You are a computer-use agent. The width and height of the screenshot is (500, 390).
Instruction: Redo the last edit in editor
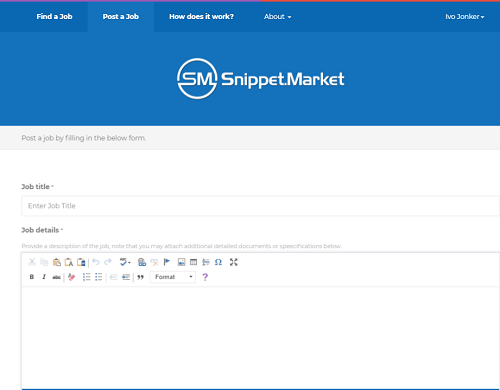pyautogui.click(x=108, y=262)
